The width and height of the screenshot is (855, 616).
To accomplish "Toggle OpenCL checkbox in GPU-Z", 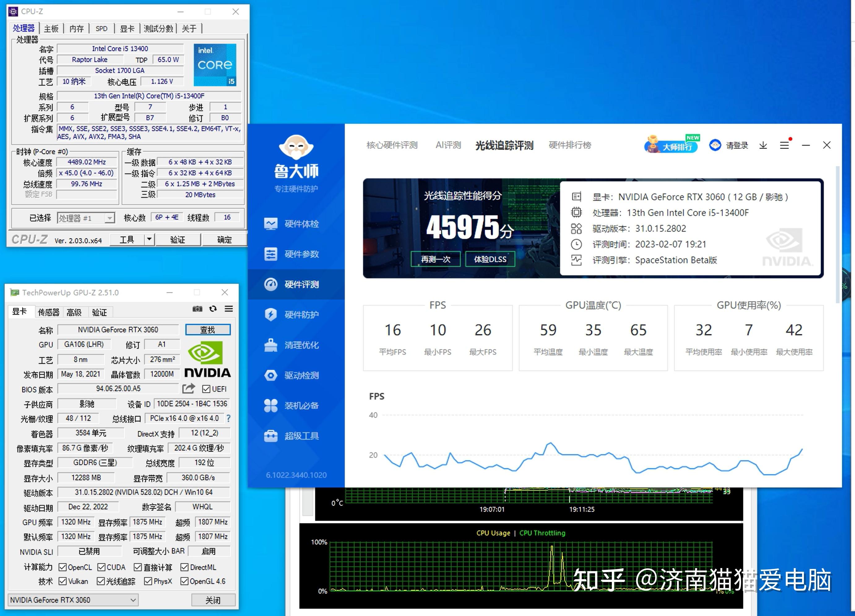I will [63, 567].
